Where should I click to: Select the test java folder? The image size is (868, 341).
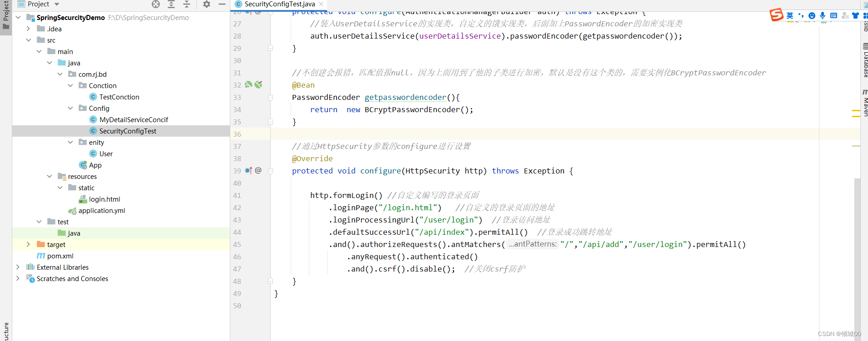click(74, 233)
